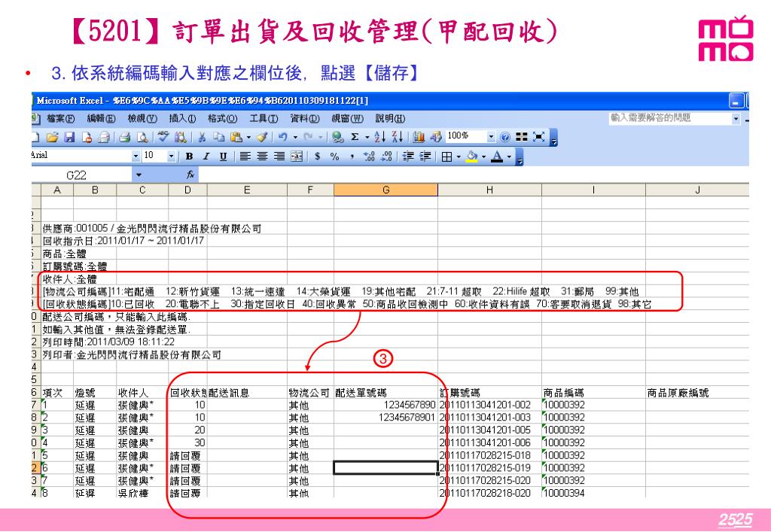Open the 工具(T) menu
Viewport: 771px width, 532px height.
[x=264, y=118]
